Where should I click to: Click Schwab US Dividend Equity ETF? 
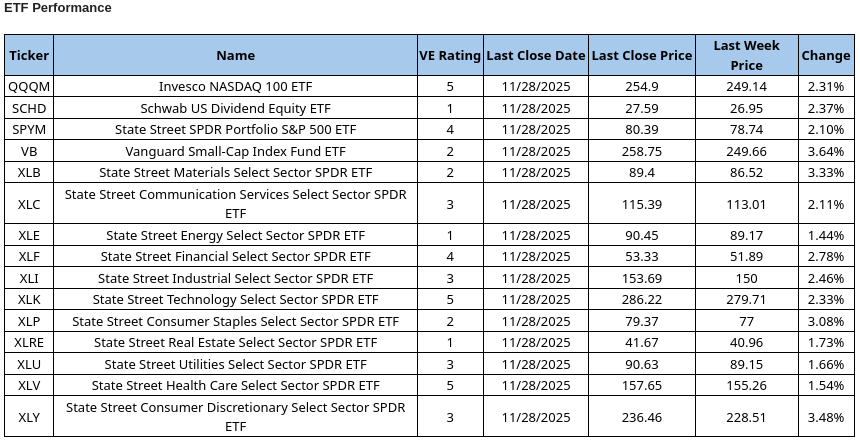(235, 108)
